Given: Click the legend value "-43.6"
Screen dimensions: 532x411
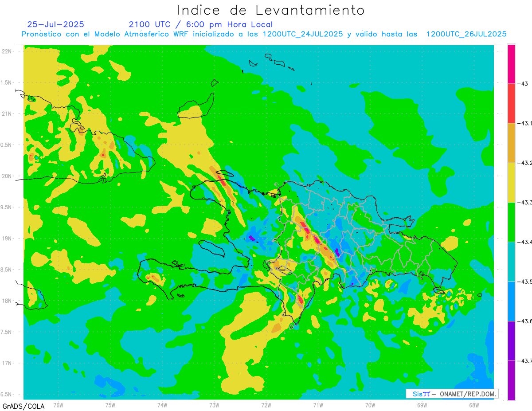Looking at the screenshot, I should pyautogui.click(x=525, y=321).
